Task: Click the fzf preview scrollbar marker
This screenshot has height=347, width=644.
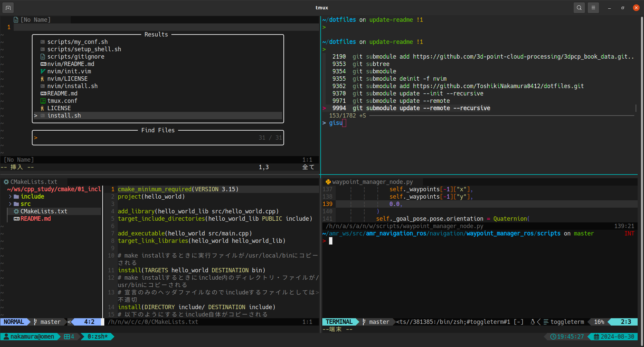Action: click(x=636, y=108)
